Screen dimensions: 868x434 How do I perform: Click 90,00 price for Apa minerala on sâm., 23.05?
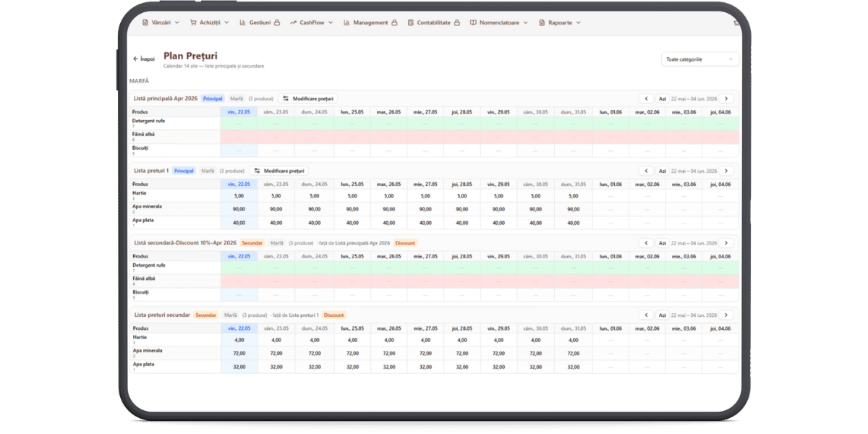click(276, 209)
